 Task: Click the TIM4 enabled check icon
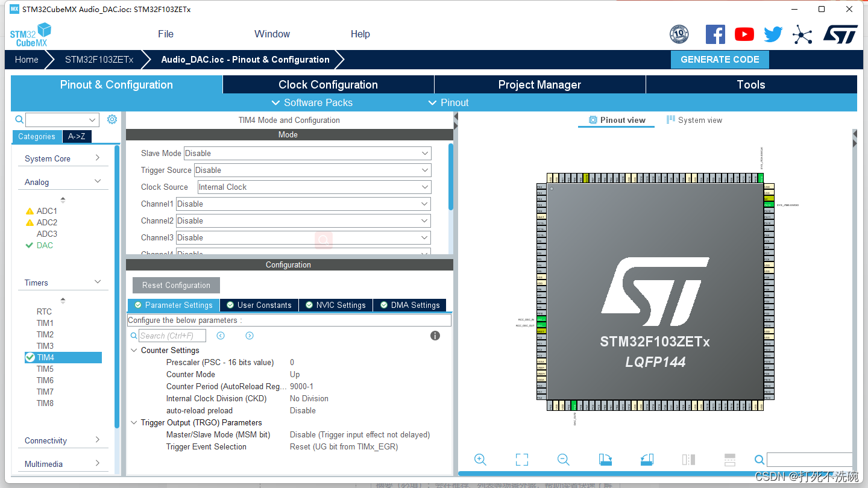(x=30, y=357)
